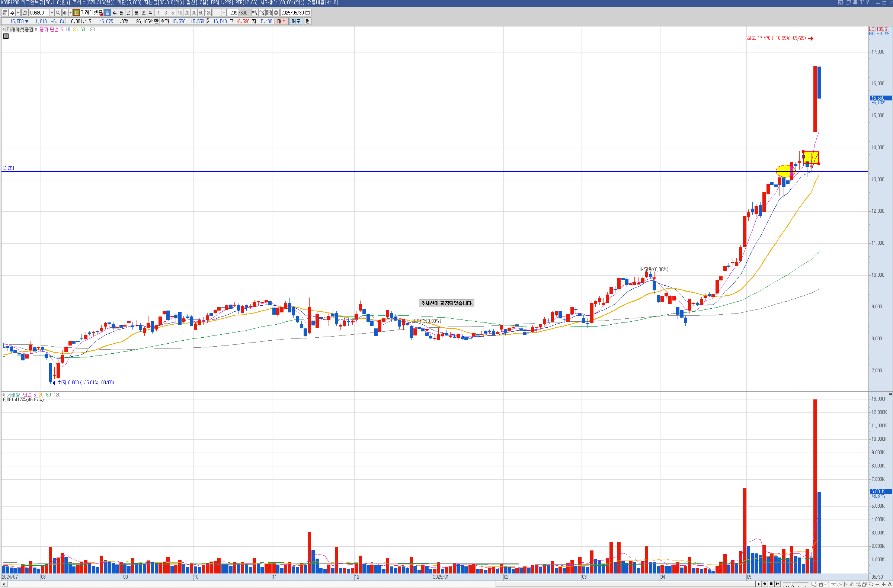
Task: Click the data grid icon below stock name
Action: [x=6, y=36]
